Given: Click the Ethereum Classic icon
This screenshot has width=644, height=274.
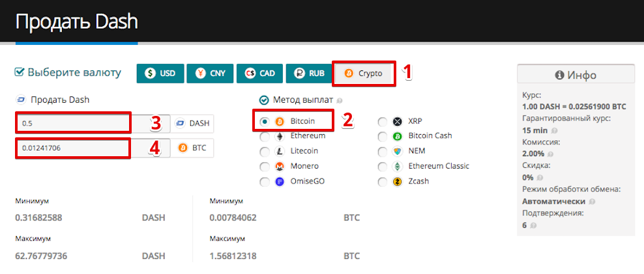Looking at the screenshot, I should point(397,167).
